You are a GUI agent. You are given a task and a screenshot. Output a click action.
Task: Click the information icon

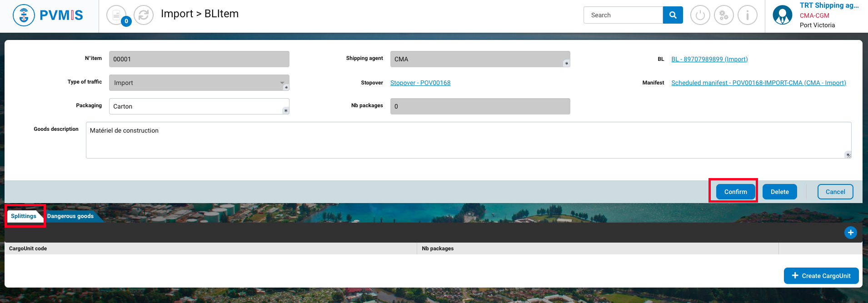click(747, 15)
